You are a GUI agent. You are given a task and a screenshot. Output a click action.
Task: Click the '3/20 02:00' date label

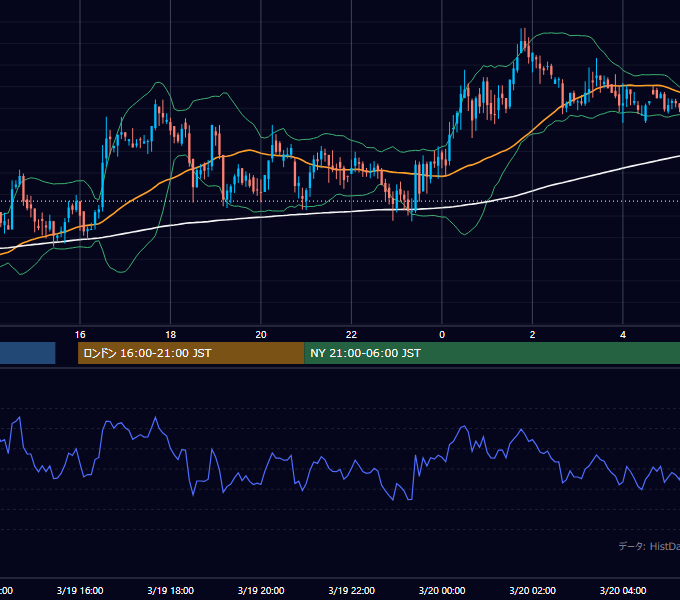[x=533, y=590]
